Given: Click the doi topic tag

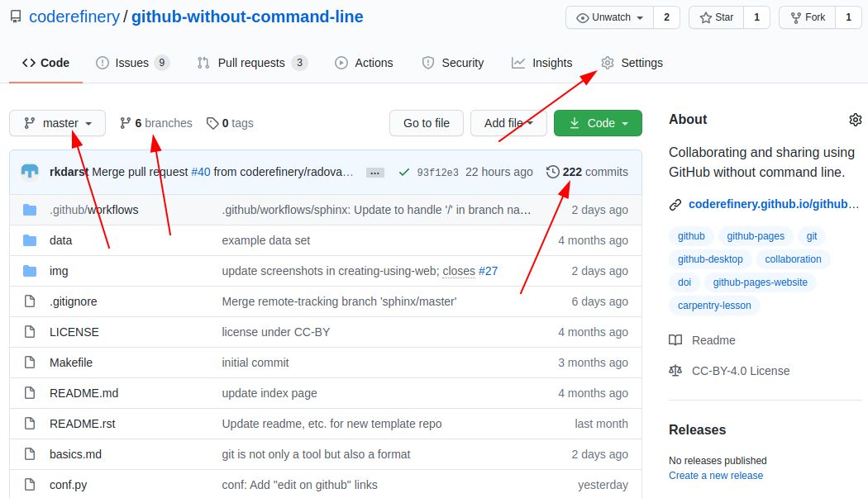Looking at the screenshot, I should [x=684, y=282].
